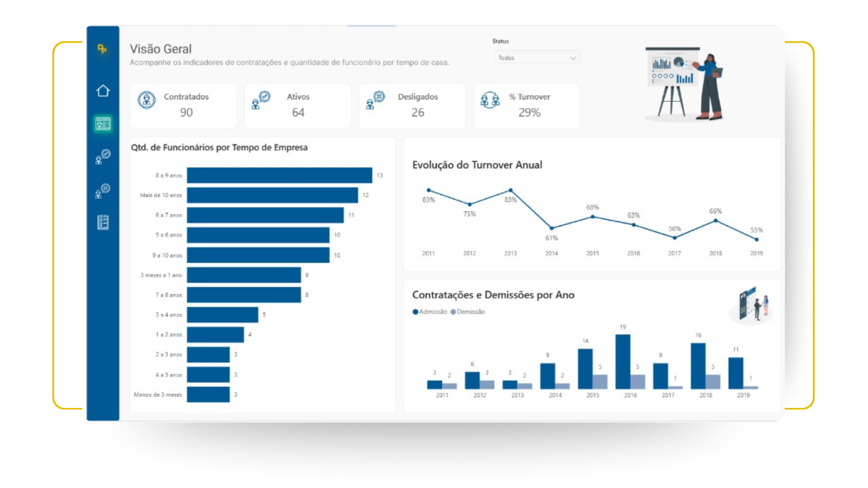Toggle the Demissão legend item
This screenshot has width=868, height=488.
click(468, 312)
